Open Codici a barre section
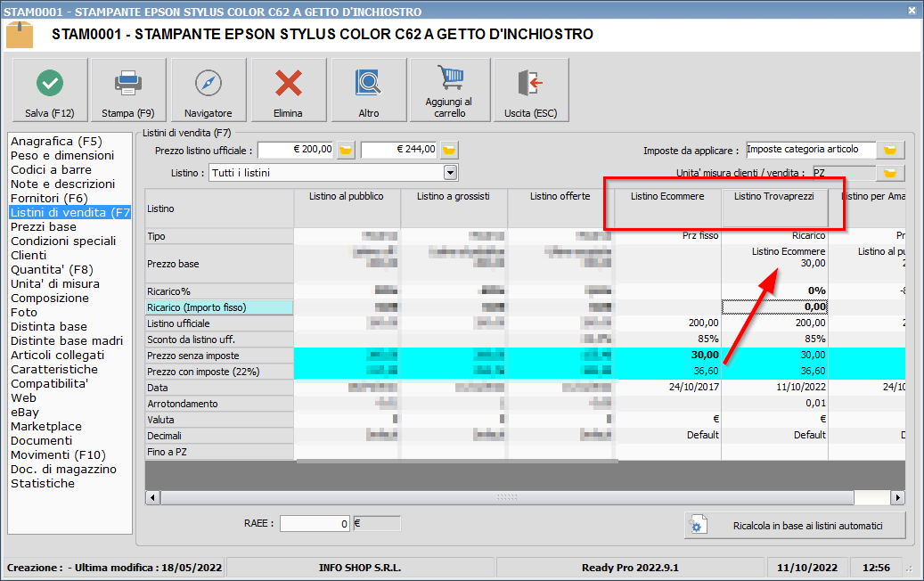Viewport: 924px width, 581px height. pyautogui.click(x=52, y=169)
